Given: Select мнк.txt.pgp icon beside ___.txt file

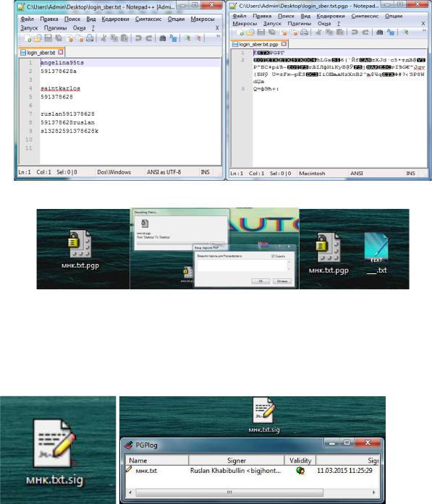Looking at the screenshot, I should [x=329, y=253].
